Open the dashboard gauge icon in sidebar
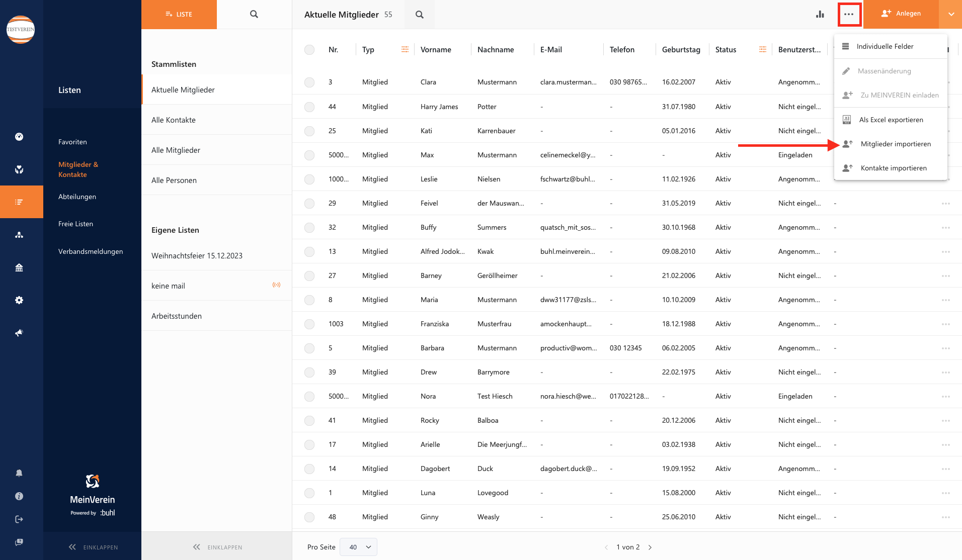The image size is (962, 560). coord(19,137)
